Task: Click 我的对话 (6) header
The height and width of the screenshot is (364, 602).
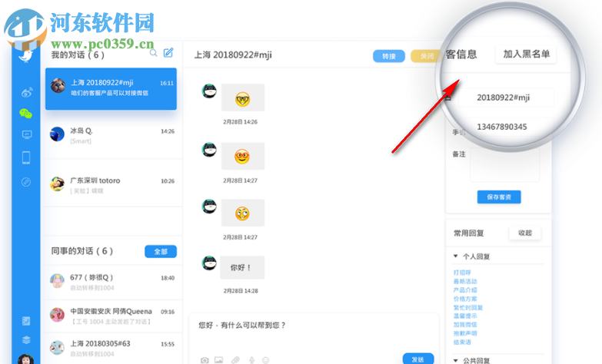Action: coord(78,55)
